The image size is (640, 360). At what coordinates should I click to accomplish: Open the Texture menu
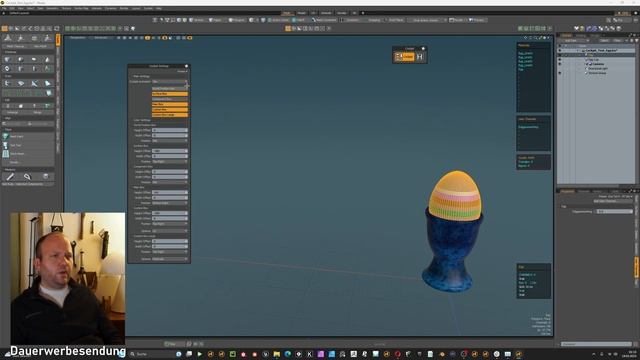66,8
